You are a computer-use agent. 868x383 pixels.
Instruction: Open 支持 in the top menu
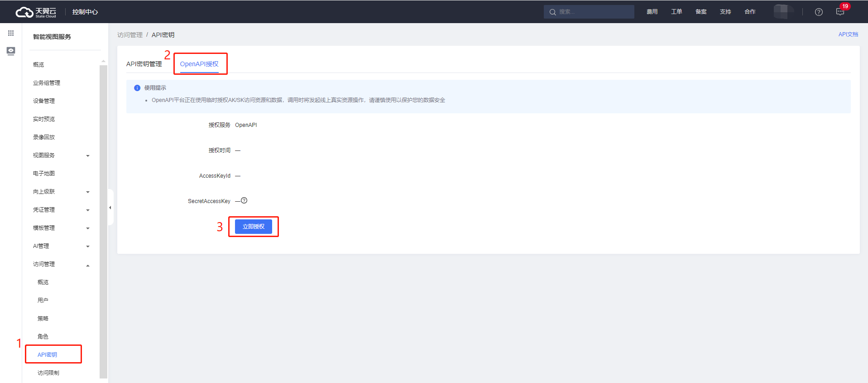tap(725, 12)
